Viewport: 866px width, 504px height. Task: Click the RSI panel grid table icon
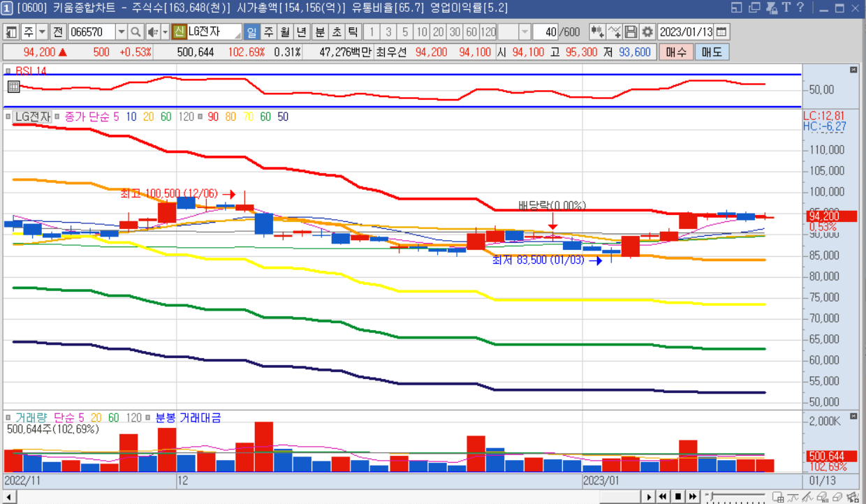point(13,87)
